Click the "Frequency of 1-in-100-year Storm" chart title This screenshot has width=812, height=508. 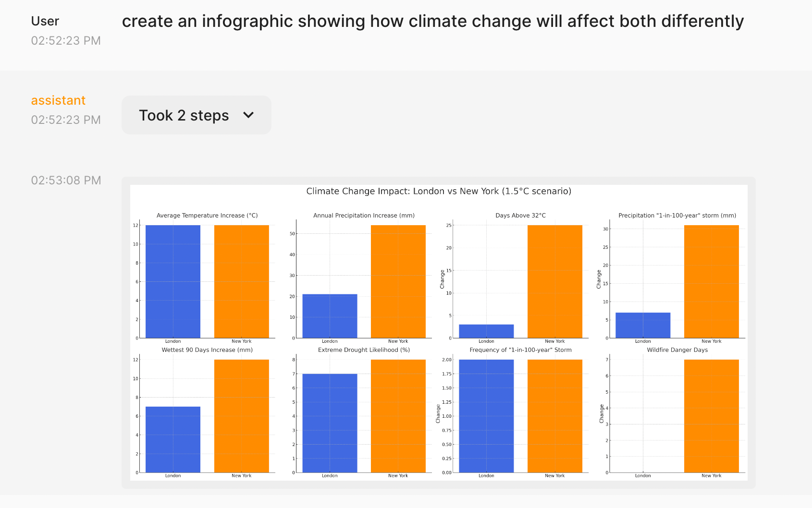(x=520, y=350)
